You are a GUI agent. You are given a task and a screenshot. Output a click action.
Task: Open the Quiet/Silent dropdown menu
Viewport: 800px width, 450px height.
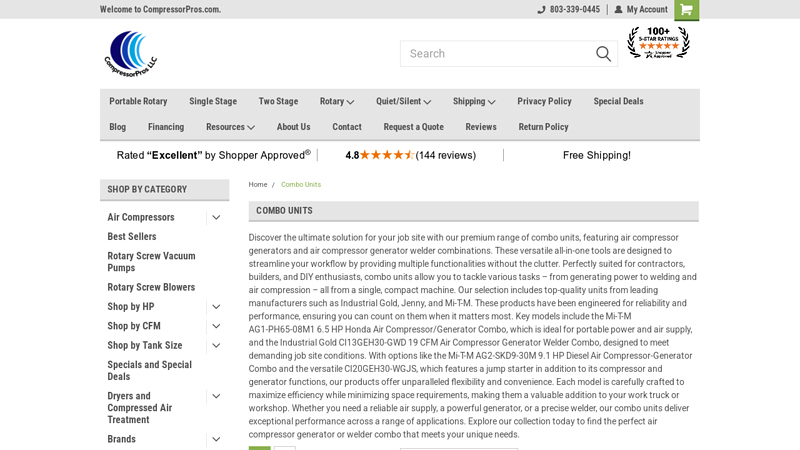[x=403, y=102]
